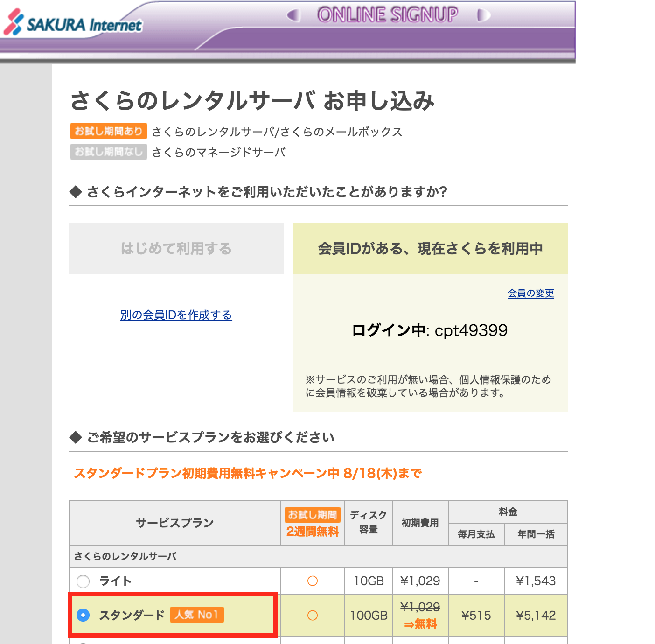Click the trial circle mark in ライト row

(313, 581)
